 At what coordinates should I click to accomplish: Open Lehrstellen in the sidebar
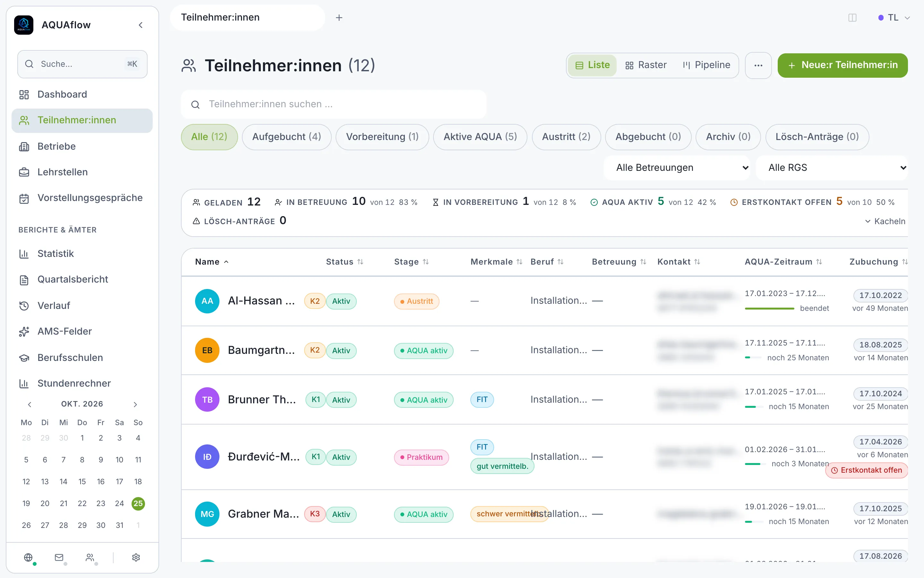click(82, 172)
